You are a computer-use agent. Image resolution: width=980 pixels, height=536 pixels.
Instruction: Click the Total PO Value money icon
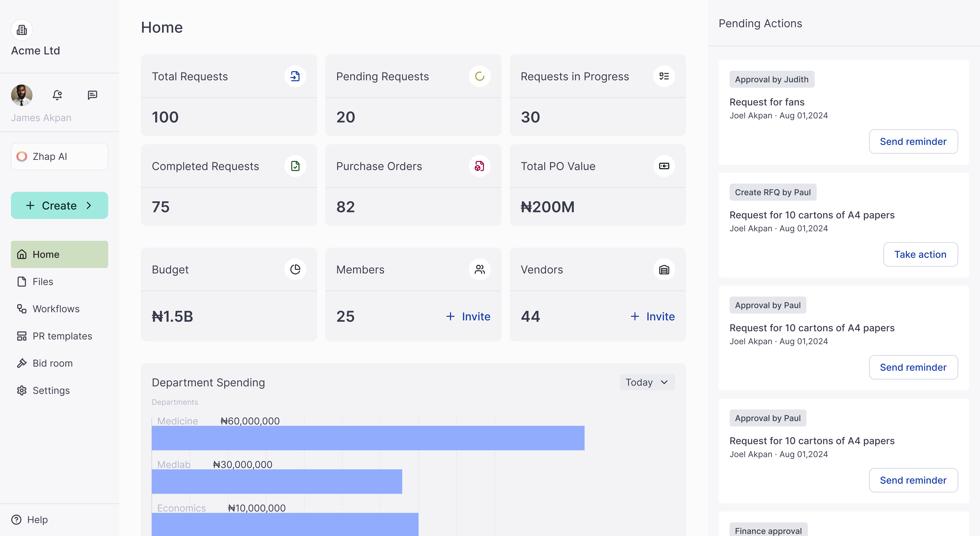click(x=664, y=166)
